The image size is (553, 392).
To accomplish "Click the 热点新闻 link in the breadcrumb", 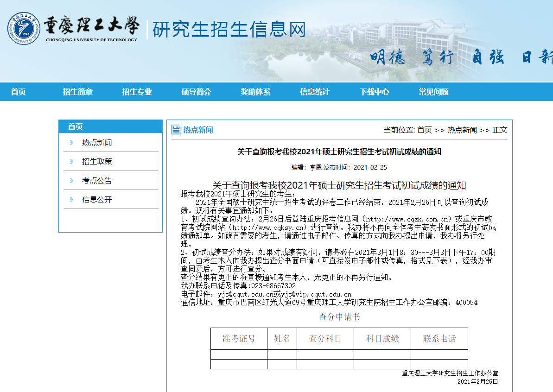I will (x=462, y=130).
